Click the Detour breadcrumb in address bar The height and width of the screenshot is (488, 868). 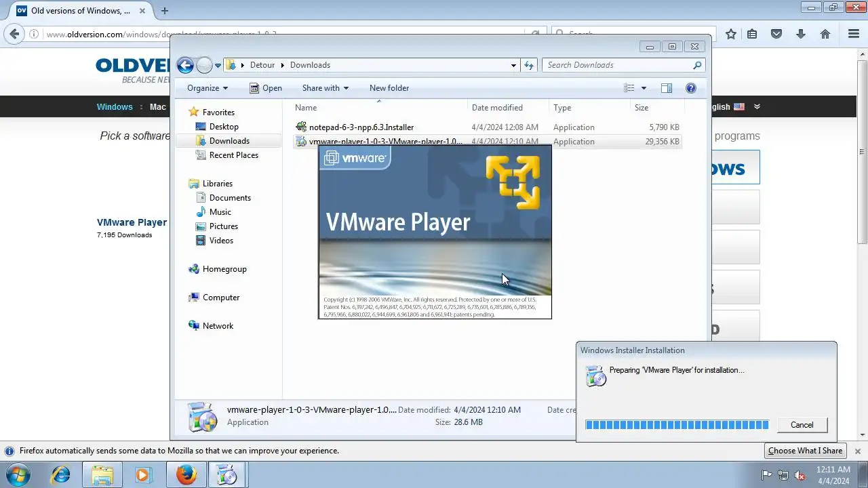click(x=262, y=65)
